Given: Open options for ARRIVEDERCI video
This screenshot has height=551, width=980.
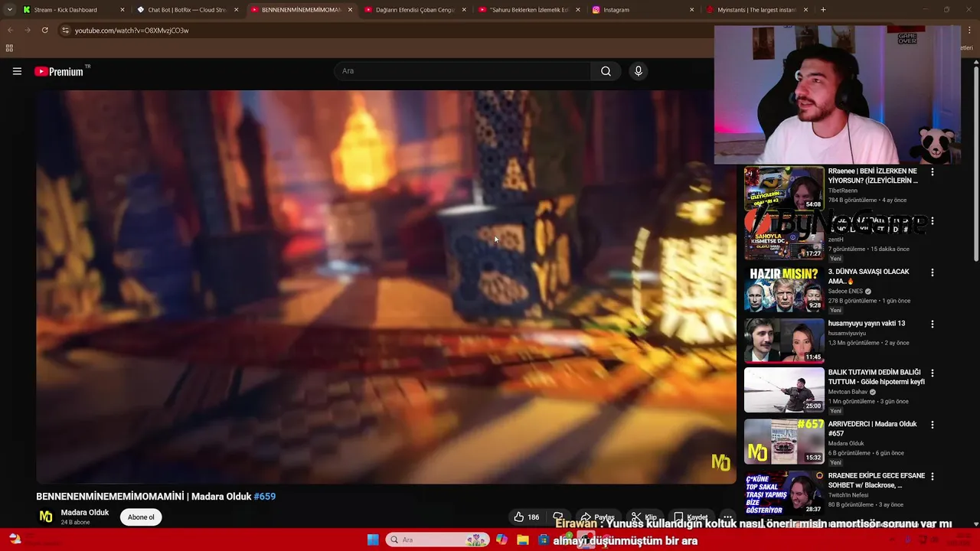Looking at the screenshot, I should [932, 425].
